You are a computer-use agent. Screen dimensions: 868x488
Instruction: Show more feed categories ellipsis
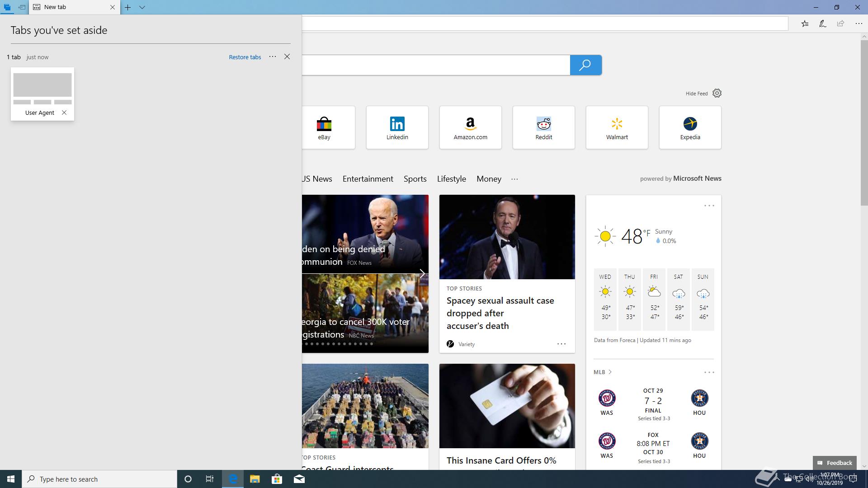click(514, 179)
